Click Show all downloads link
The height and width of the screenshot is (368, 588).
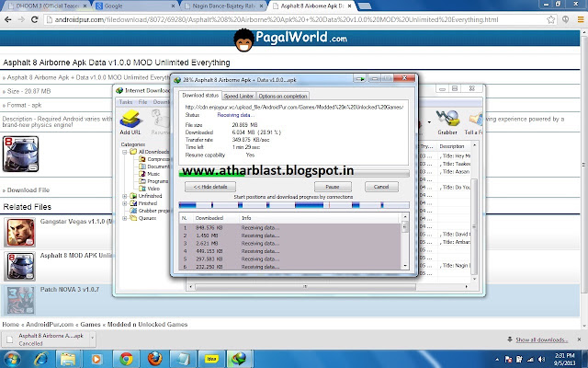tap(541, 339)
